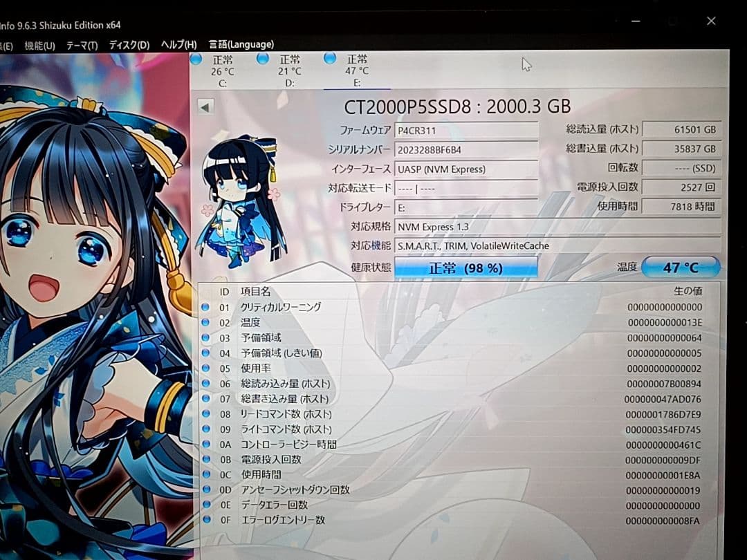This screenshot has height=560, width=747.
Task: Click the serial number field 2023288BF6B4
Action: point(466,149)
